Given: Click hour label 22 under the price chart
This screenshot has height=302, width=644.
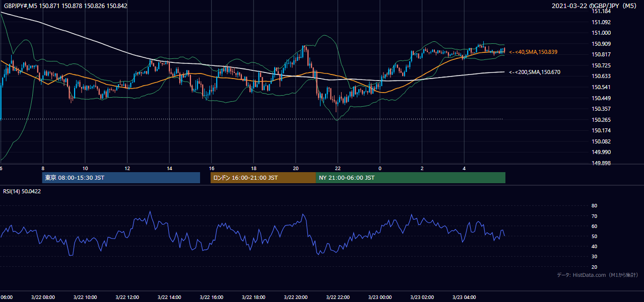Looking at the screenshot, I should (x=338, y=169).
